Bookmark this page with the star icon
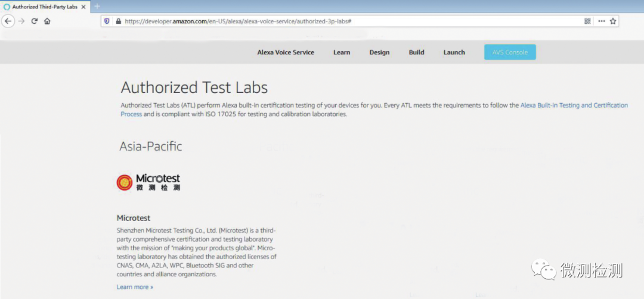Image resolution: width=644 pixels, height=299 pixels. 613,21
